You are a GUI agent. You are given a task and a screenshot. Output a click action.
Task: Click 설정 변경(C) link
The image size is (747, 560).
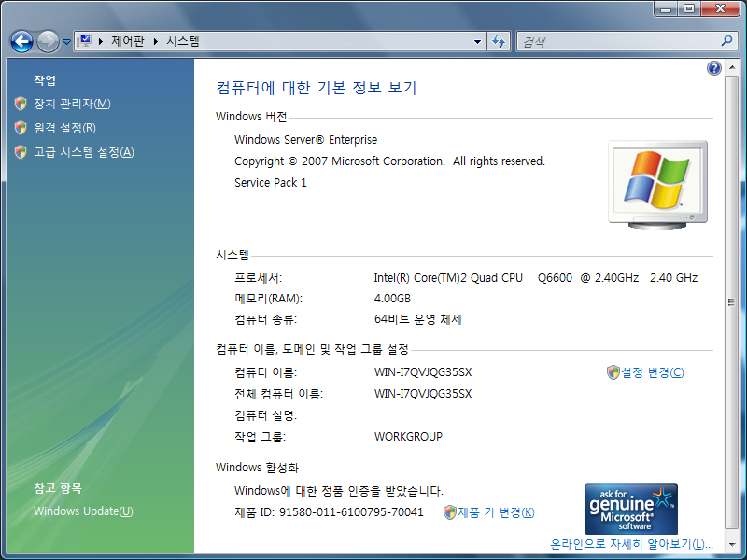[653, 372]
